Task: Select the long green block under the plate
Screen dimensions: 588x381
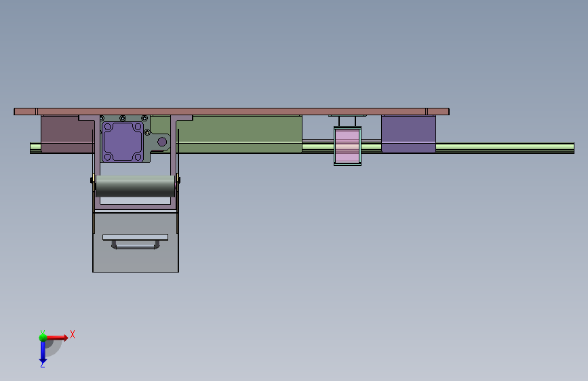Action: point(240,134)
